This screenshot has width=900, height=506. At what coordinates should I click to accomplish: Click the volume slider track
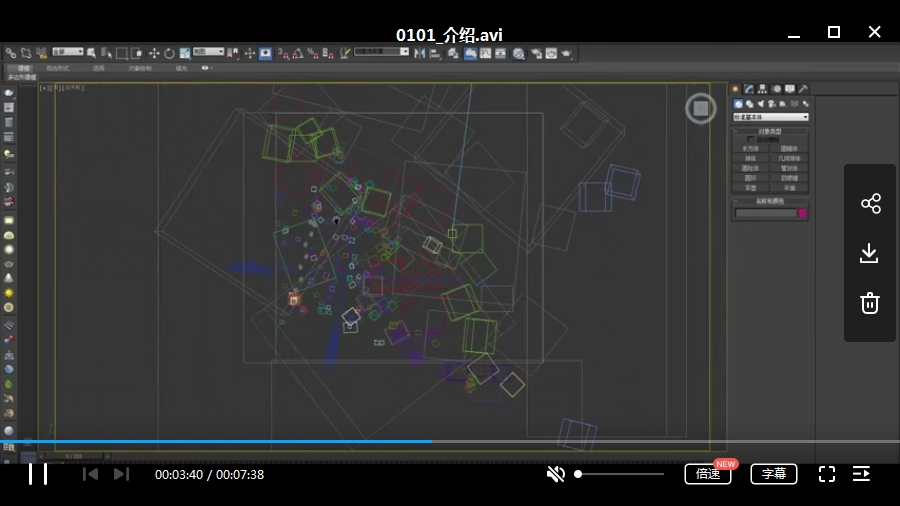click(620, 474)
